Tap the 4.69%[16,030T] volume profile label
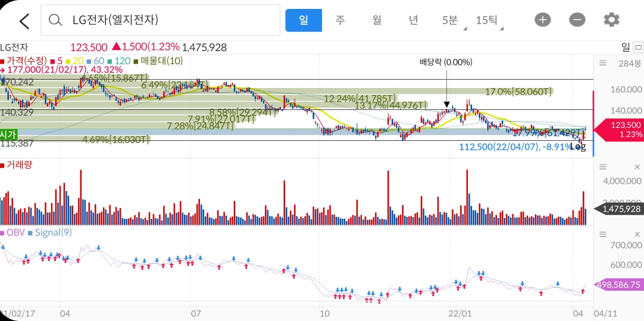This screenshot has width=644, height=321. 115,140
